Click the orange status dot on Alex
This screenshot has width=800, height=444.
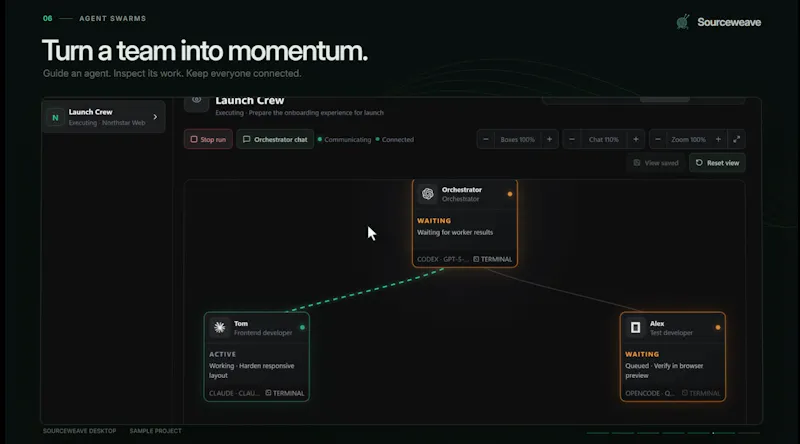click(718, 328)
